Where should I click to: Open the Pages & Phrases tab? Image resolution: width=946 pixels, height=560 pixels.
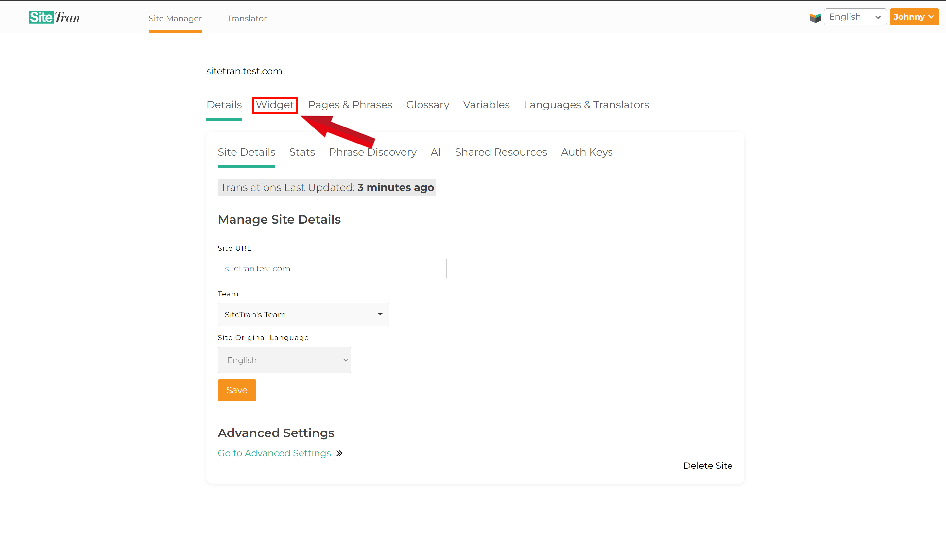(x=350, y=105)
